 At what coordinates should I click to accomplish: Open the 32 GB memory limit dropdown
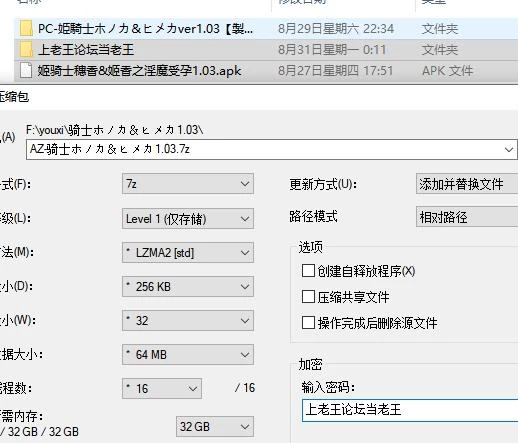215,427
